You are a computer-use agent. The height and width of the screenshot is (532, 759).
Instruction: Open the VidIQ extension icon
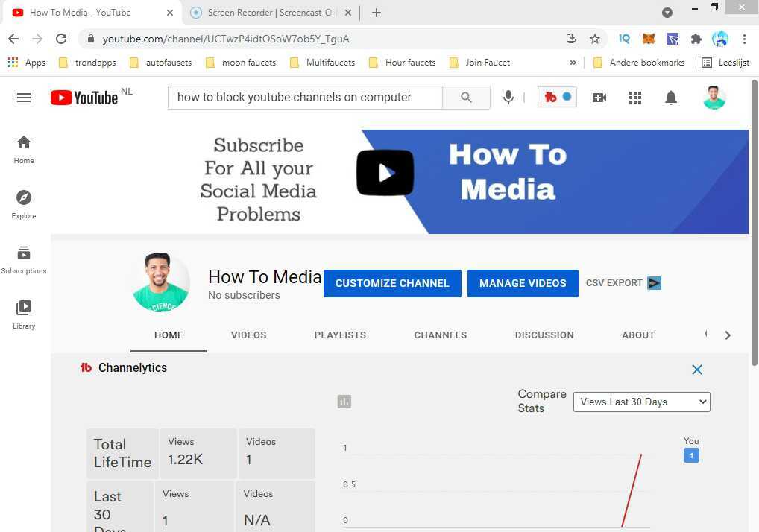coord(624,39)
